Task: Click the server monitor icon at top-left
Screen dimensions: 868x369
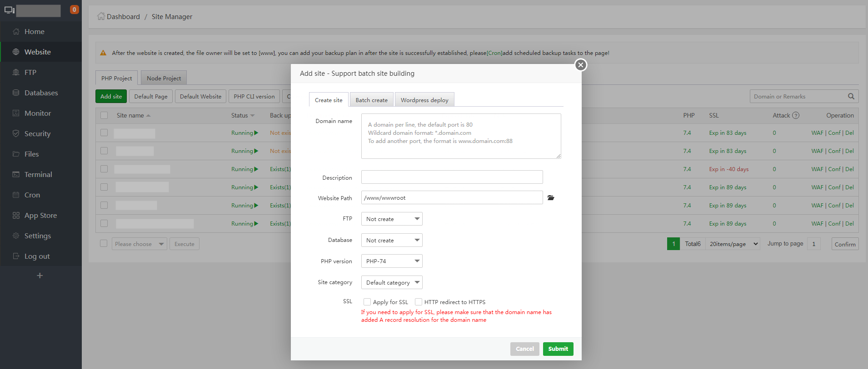Action: click(x=10, y=10)
